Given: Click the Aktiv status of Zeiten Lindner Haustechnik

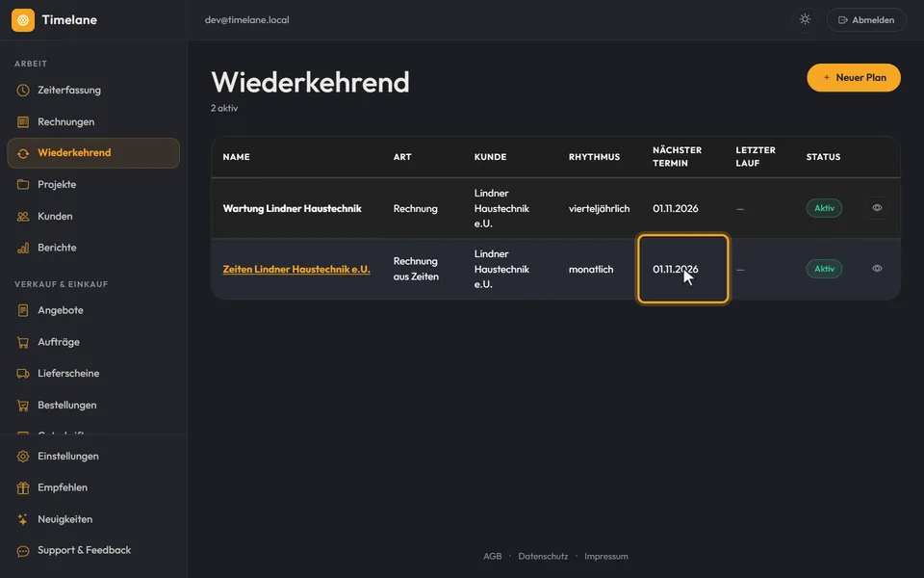Looking at the screenshot, I should click(825, 269).
